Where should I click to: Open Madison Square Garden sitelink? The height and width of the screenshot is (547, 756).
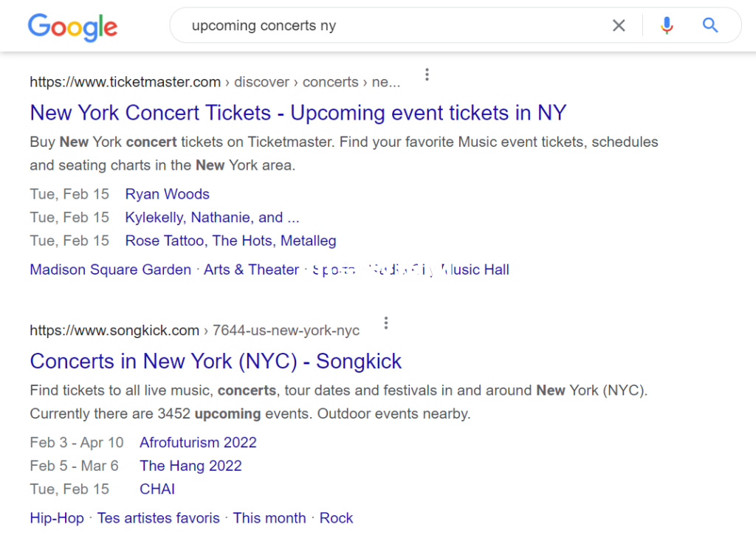click(x=111, y=269)
